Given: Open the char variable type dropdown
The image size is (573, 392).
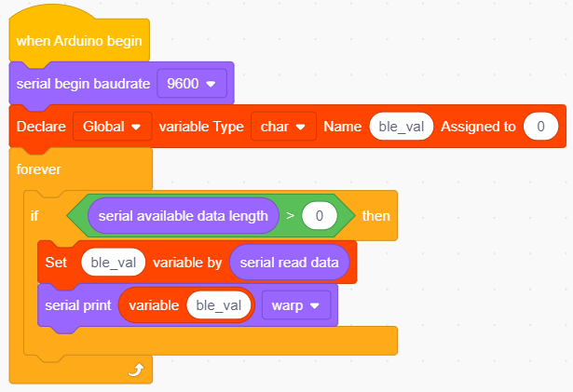Looking at the screenshot, I should pyautogui.click(x=283, y=127).
